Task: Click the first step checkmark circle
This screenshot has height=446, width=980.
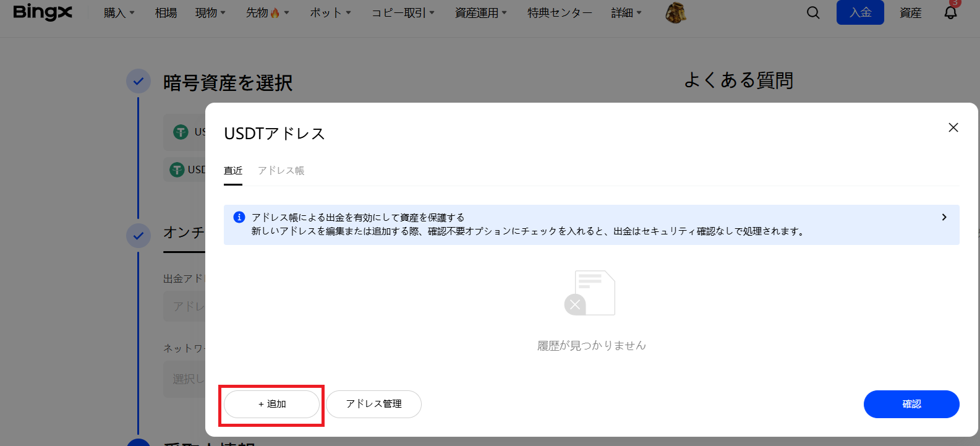Action: tap(138, 81)
